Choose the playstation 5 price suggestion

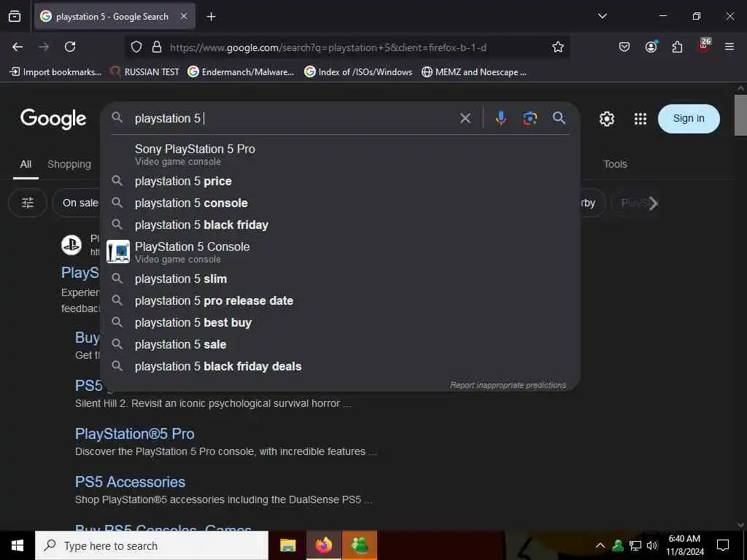coord(340,181)
